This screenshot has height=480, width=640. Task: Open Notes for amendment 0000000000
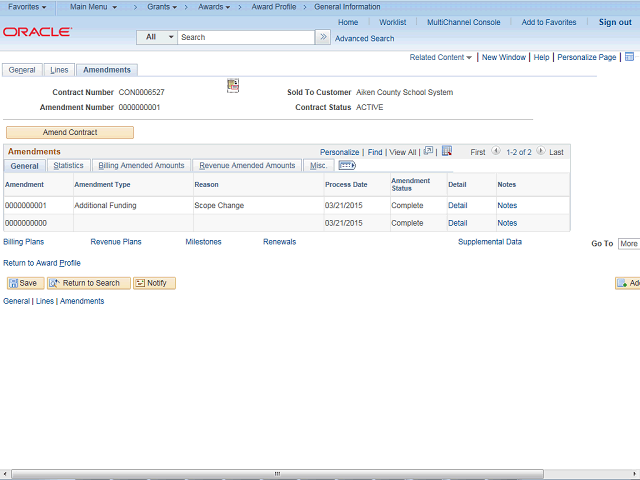(x=507, y=223)
